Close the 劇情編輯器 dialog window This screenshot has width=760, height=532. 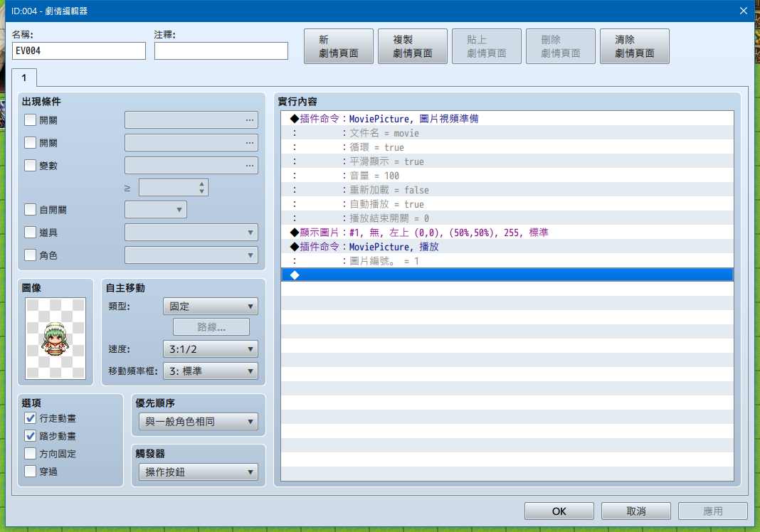(x=744, y=11)
